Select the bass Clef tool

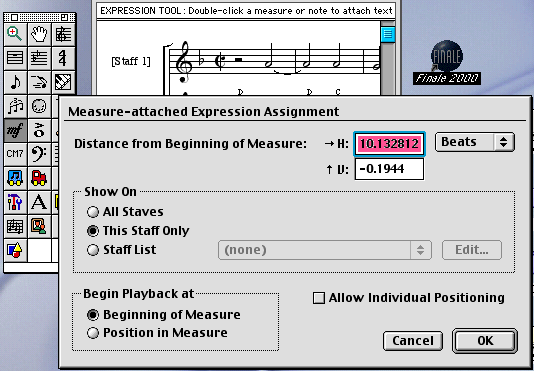[x=39, y=154]
